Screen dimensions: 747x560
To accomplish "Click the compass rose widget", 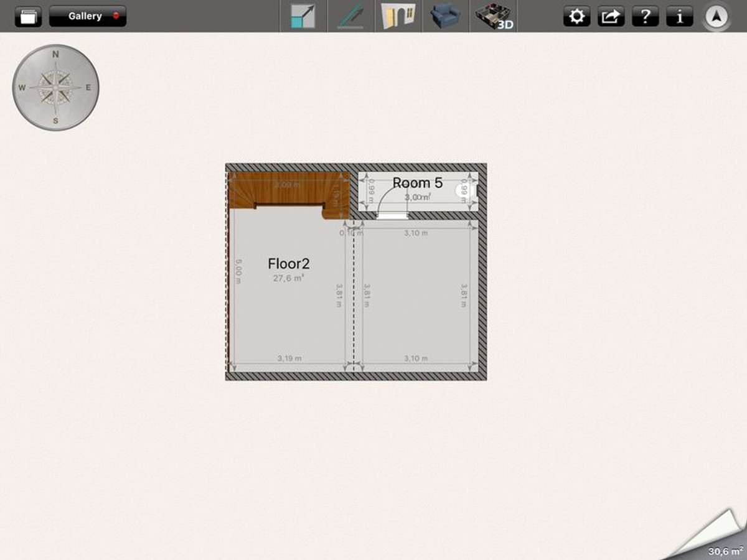I will (55, 88).
